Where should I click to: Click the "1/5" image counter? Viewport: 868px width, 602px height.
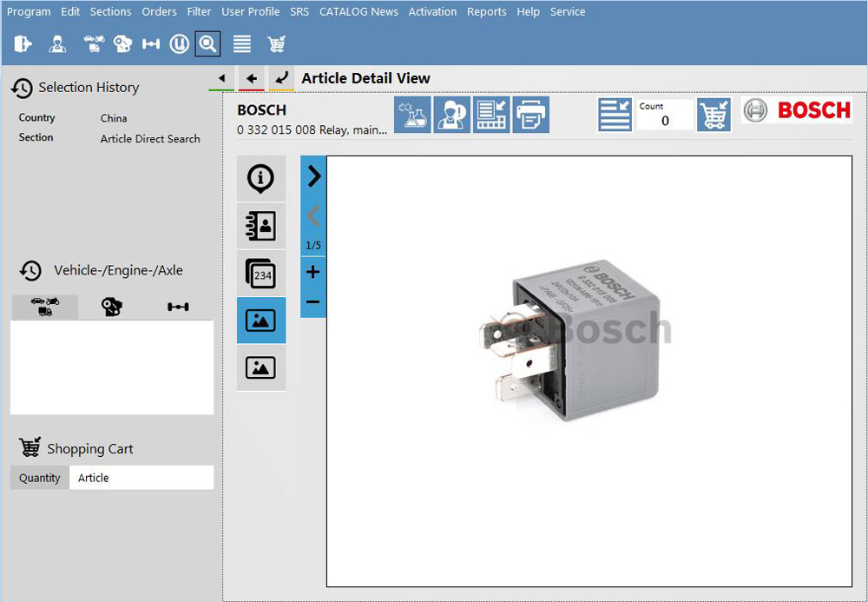[x=313, y=245]
